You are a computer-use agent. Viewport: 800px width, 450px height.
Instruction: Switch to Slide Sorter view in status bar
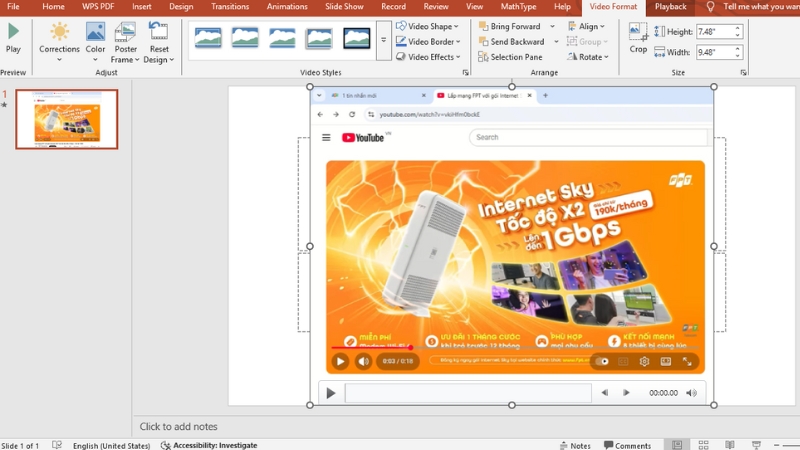(x=704, y=445)
